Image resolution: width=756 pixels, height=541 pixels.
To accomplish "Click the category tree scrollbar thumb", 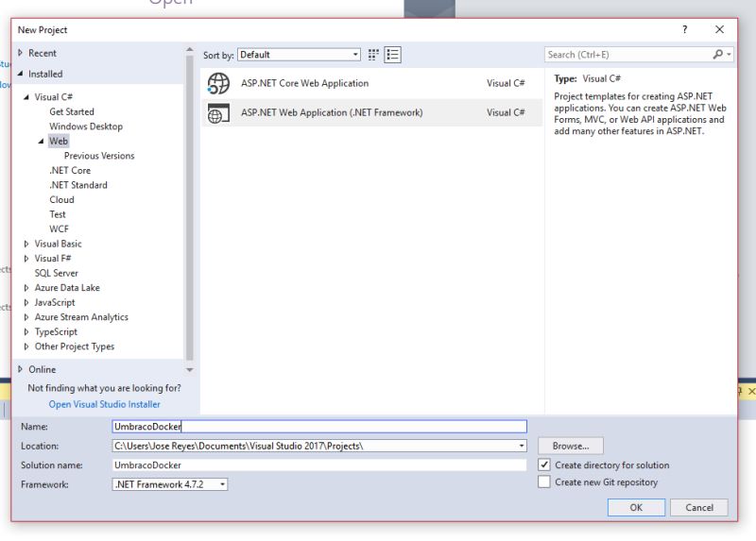I will click(190, 207).
